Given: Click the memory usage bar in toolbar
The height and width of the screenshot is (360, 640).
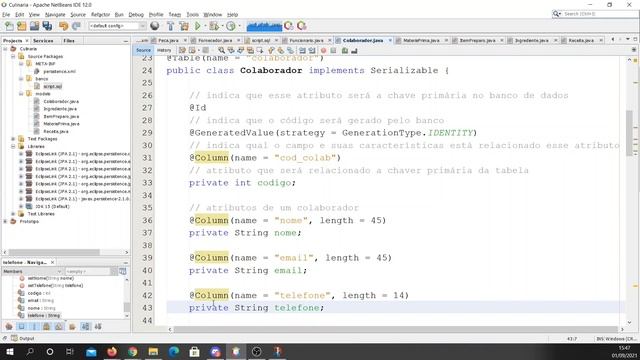Looking at the screenshot, I should tap(264, 26).
